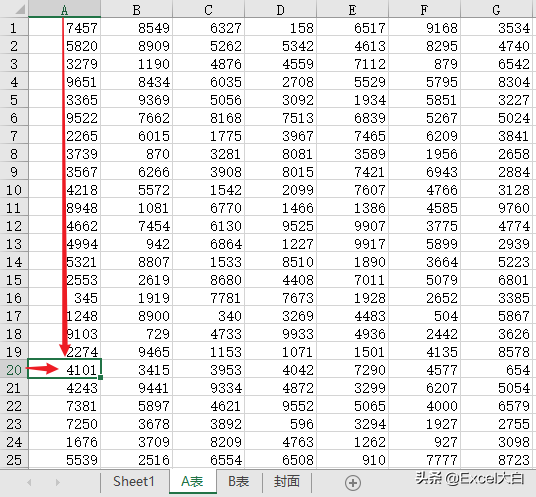Image resolution: width=536 pixels, height=497 pixels.
Task: Click cell containing 4876
Action: click(209, 64)
